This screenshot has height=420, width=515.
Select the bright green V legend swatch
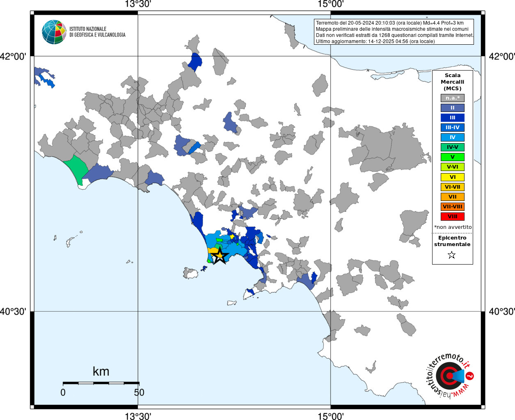[x=453, y=157]
